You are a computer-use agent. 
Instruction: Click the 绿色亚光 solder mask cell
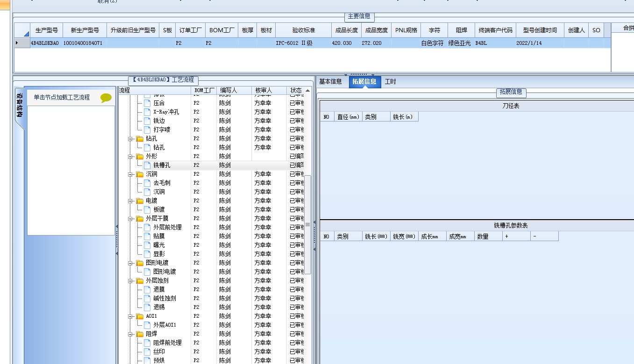pyautogui.click(x=461, y=43)
